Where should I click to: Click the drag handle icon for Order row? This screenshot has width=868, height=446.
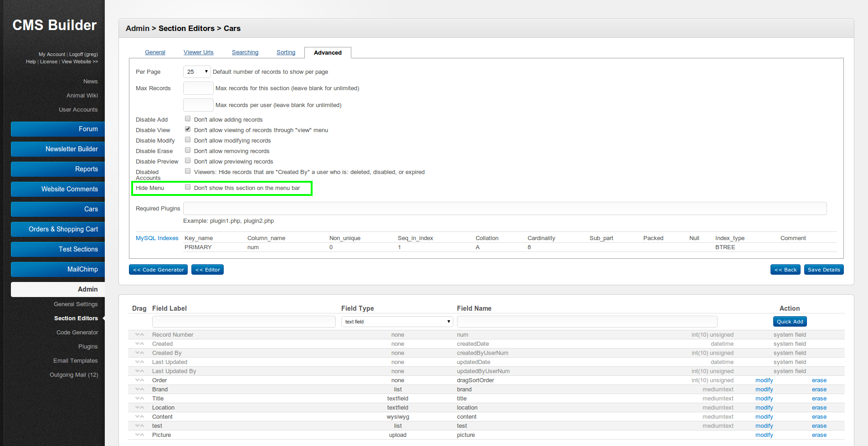pyautogui.click(x=139, y=380)
